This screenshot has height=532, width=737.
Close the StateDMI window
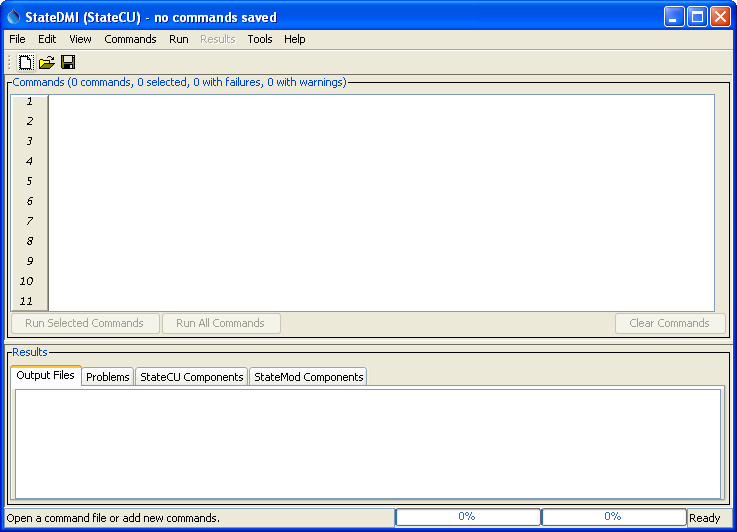pyautogui.click(x=720, y=17)
